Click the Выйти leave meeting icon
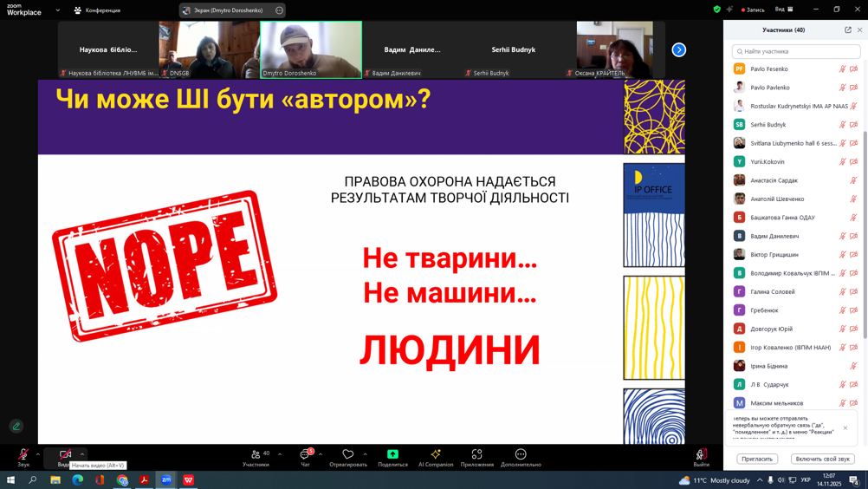 [701, 454]
